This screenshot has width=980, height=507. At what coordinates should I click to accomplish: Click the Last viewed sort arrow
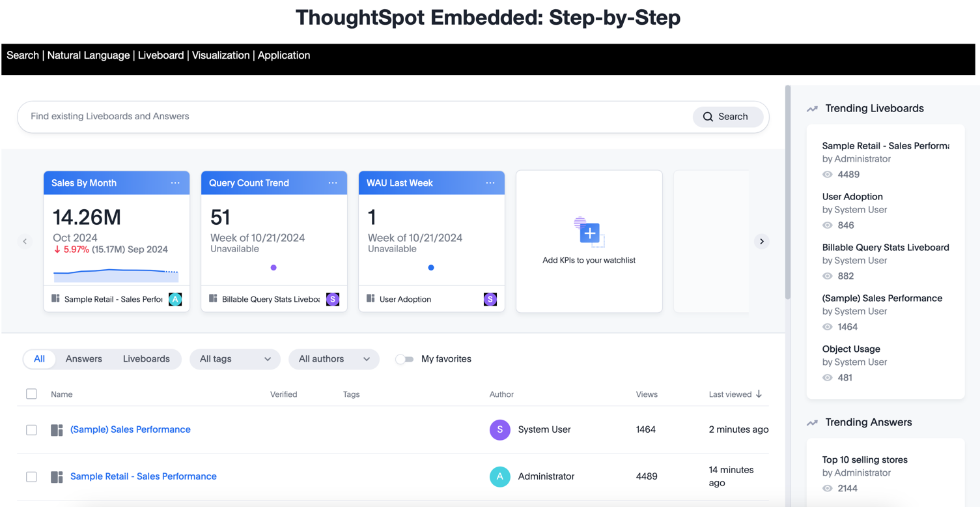(759, 394)
